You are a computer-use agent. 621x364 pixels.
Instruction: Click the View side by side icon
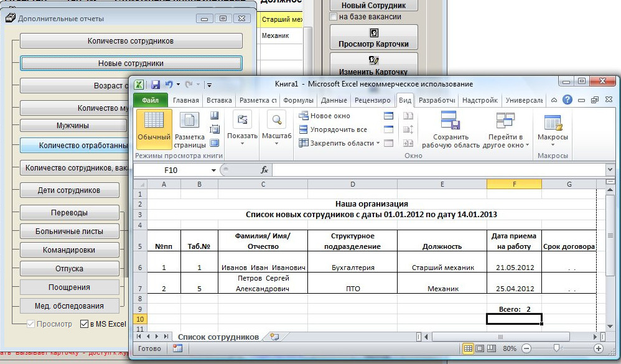pos(408,116)
